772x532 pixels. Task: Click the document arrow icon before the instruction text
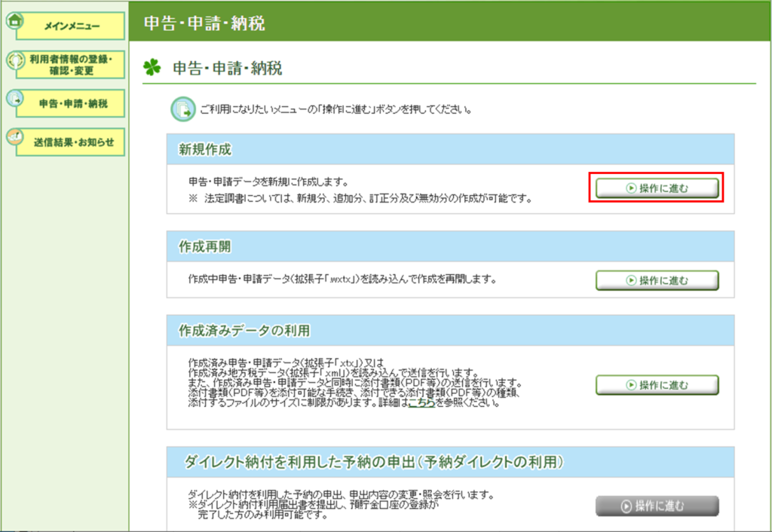pyautogui.click(x=181, y=109)
